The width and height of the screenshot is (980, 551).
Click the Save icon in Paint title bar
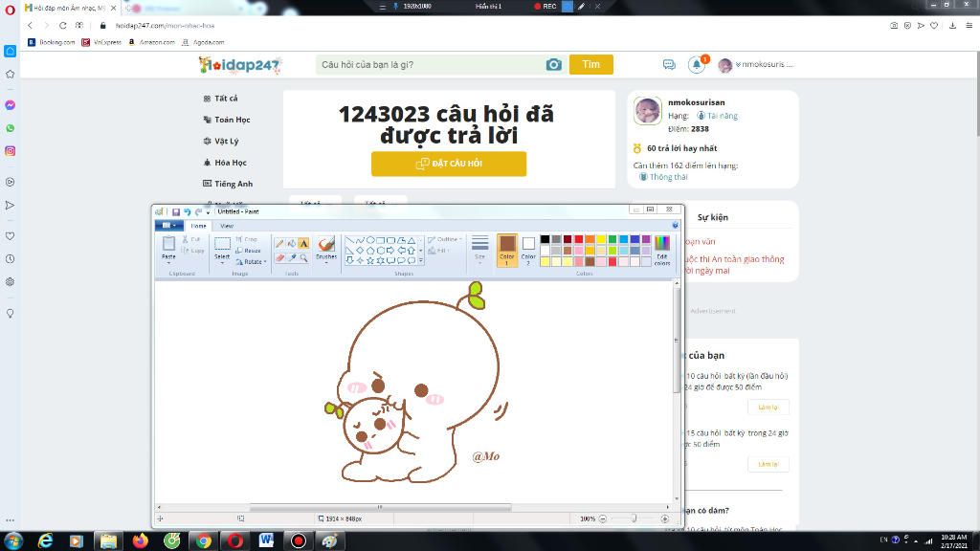(176, 211)
